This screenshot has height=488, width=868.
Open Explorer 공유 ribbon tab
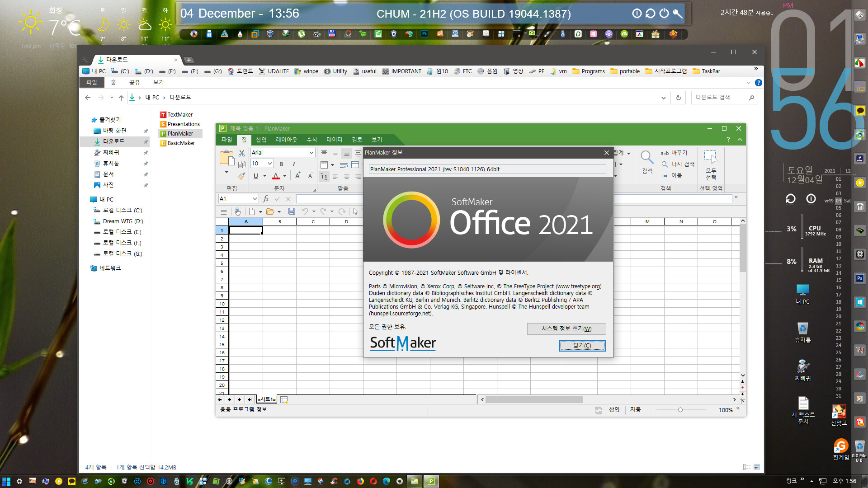[134, 82]
